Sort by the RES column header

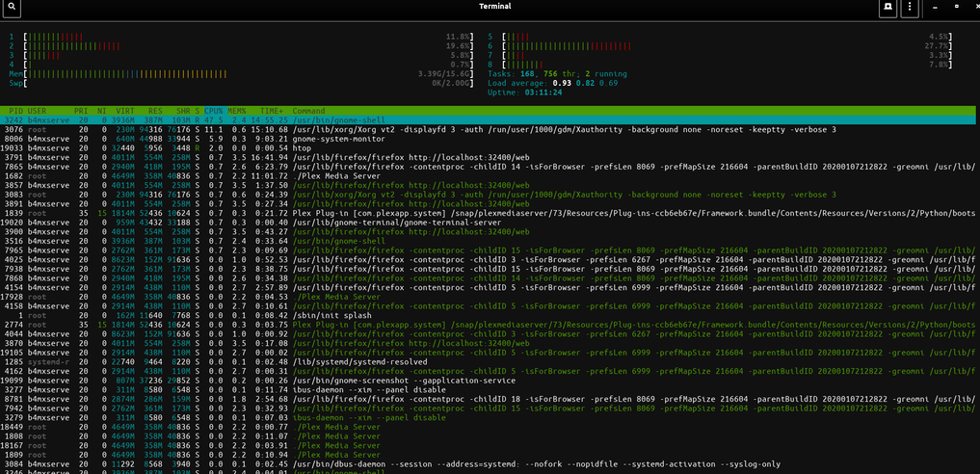156,111
